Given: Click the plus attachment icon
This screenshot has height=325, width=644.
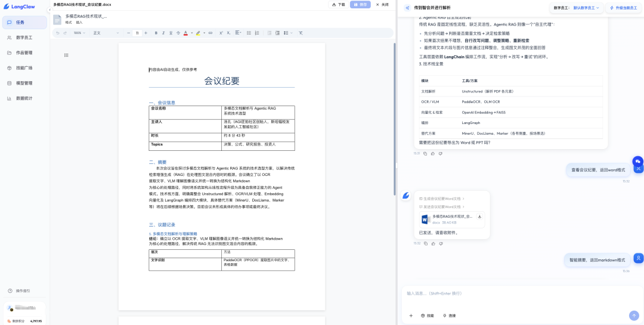Looking at the screenshot, I should pos(411,315).
